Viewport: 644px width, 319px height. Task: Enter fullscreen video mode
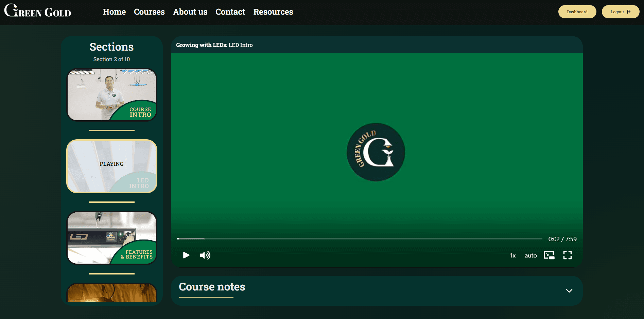(567, 255)
